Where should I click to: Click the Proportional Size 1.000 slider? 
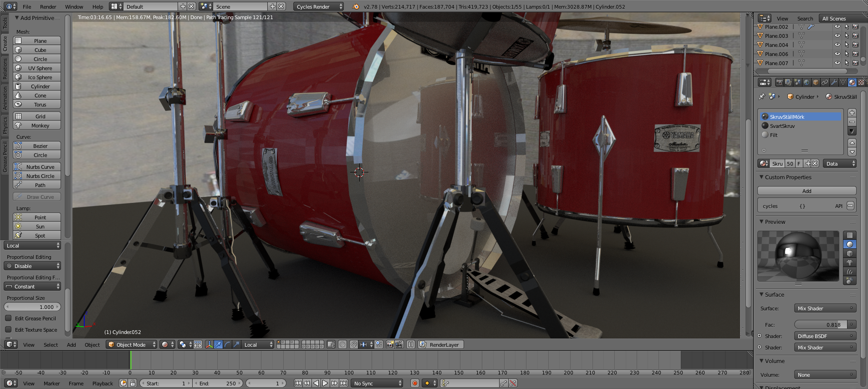point(32,307)
